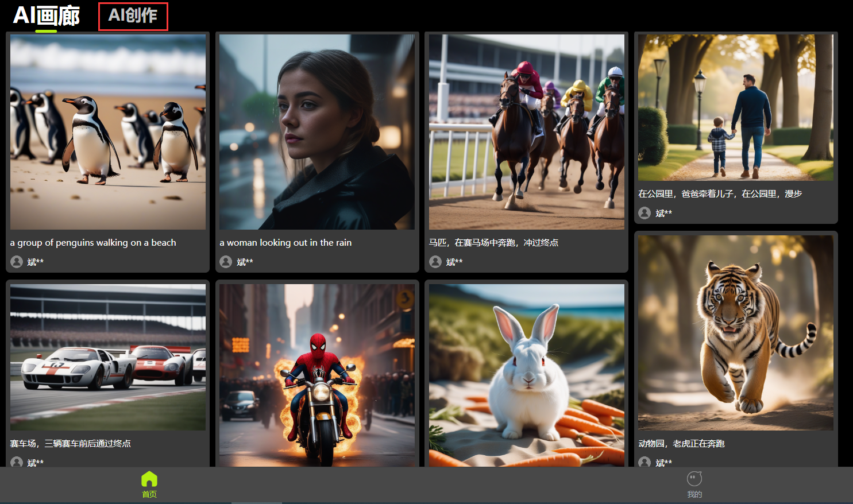View the horse racing image
This screenshot has width=853, height=504.
(x=526, y=132)
